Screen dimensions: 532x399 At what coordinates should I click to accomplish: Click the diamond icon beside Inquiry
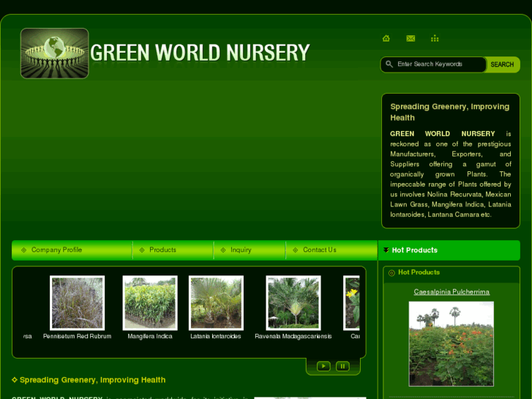(x=223, y=250)
